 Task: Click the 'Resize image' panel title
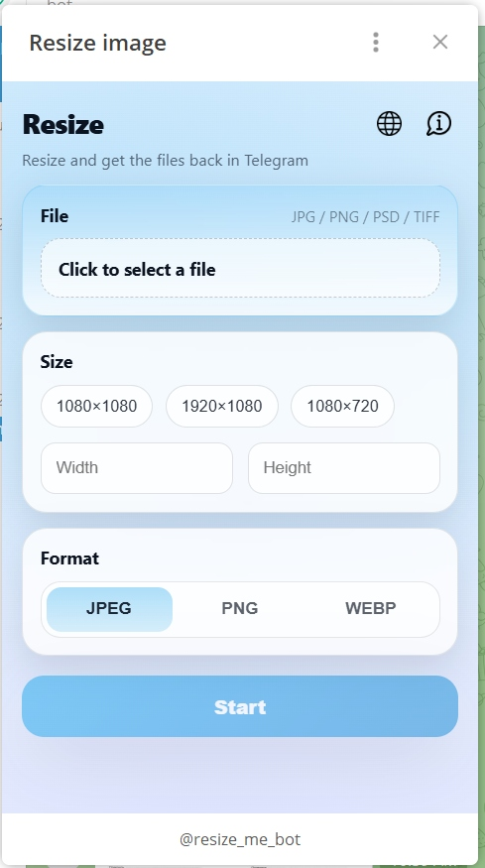tap(97, 43)
